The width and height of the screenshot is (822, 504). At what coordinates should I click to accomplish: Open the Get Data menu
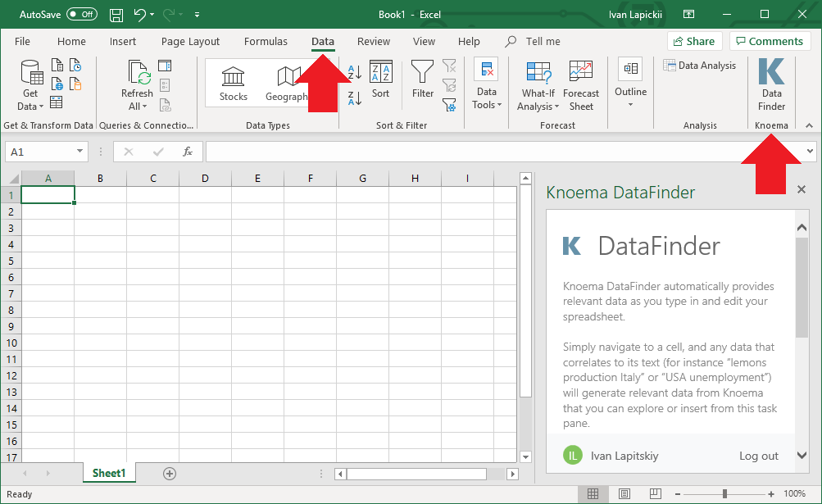[x=30, y=85]
